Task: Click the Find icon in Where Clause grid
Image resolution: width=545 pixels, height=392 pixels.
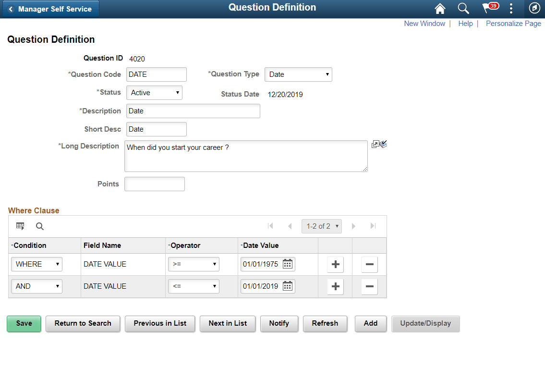Action: [x=39, y=226]
